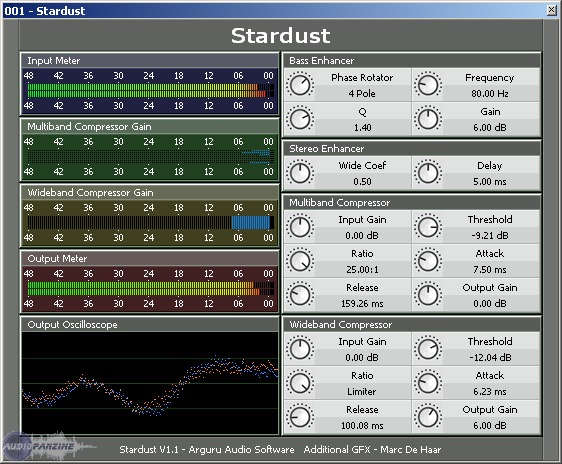Click the Wideband Compressor Release knob
This screenshot has height=464, width=562.
[300, 417]
